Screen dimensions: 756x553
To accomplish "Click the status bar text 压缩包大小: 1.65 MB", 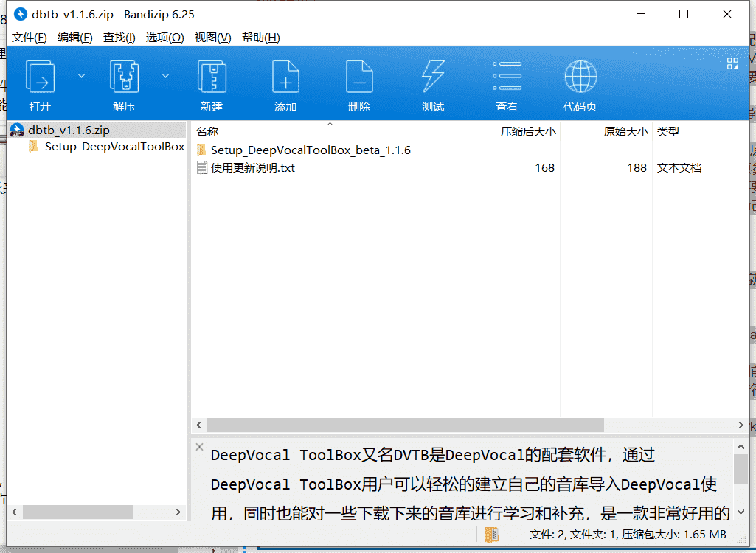I will click(673, 534).
